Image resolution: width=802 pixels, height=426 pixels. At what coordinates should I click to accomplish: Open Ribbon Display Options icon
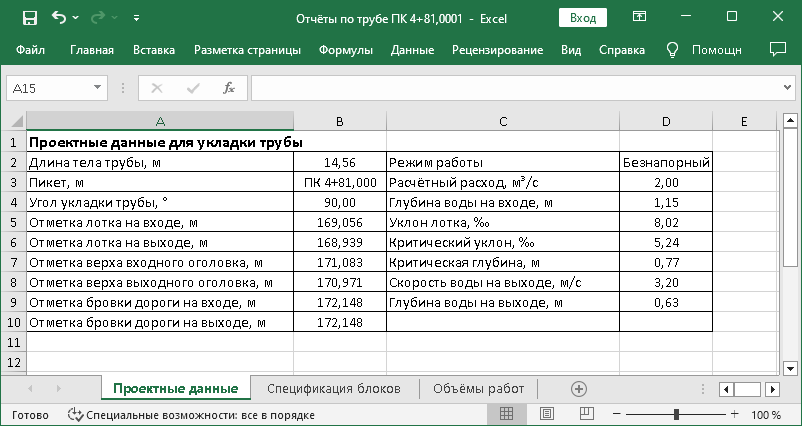click(639, 17)
